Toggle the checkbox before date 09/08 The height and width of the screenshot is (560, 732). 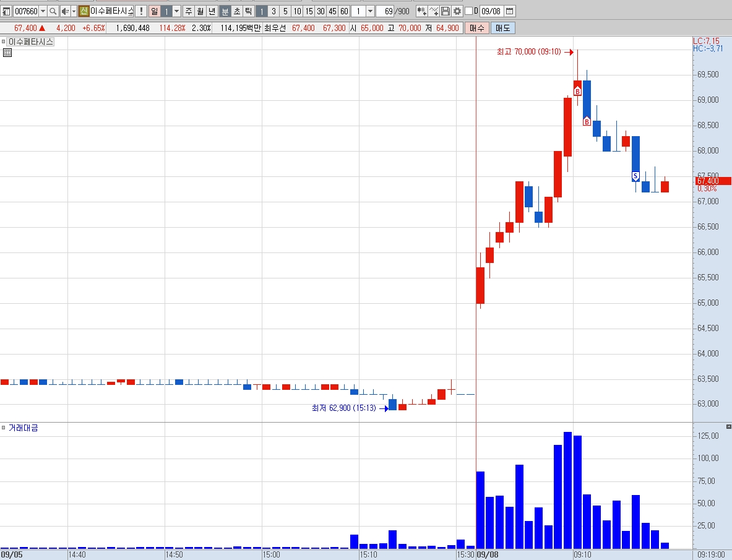click(x=468, y=11)
